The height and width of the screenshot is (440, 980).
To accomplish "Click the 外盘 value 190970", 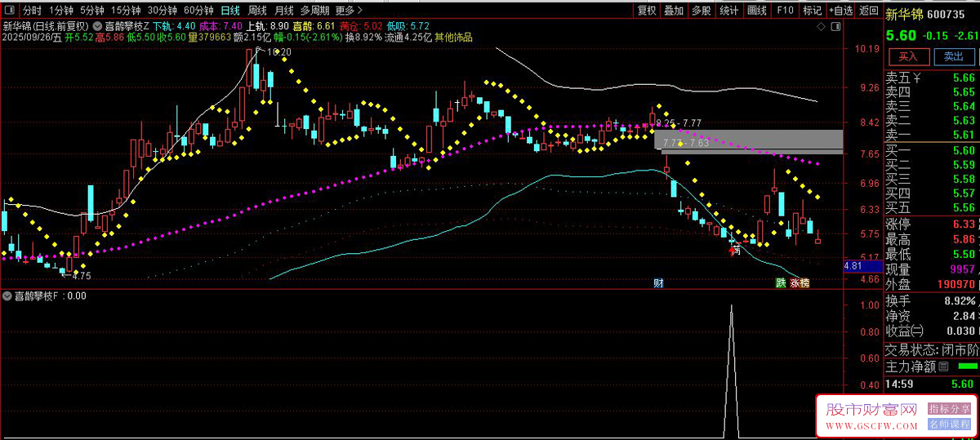I will [x=956, y=285].
